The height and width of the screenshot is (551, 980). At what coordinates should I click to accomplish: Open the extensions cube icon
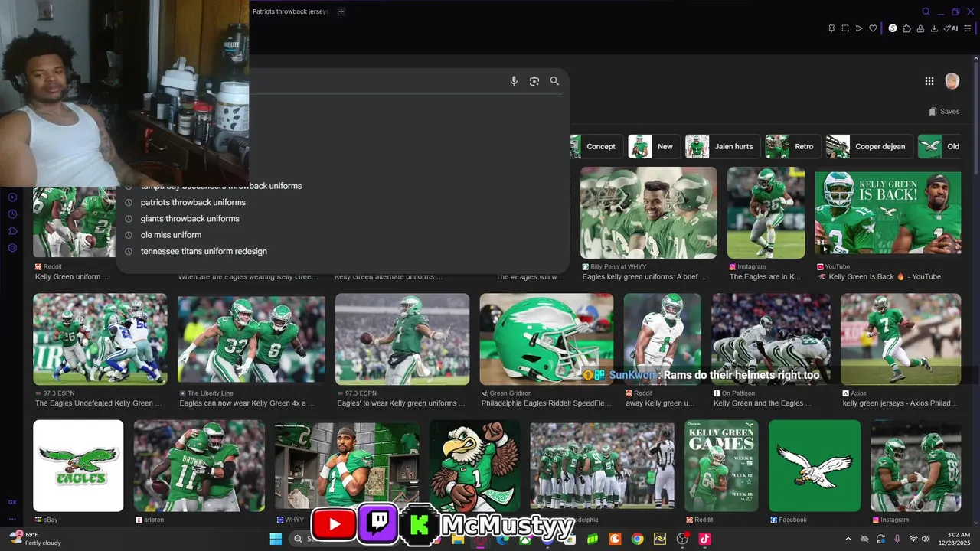coord(906,28)
